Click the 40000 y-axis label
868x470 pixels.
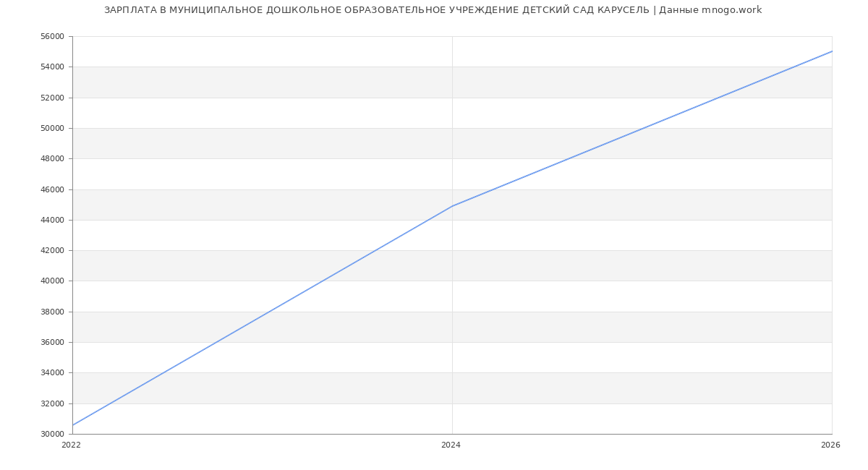pos(52,281)
